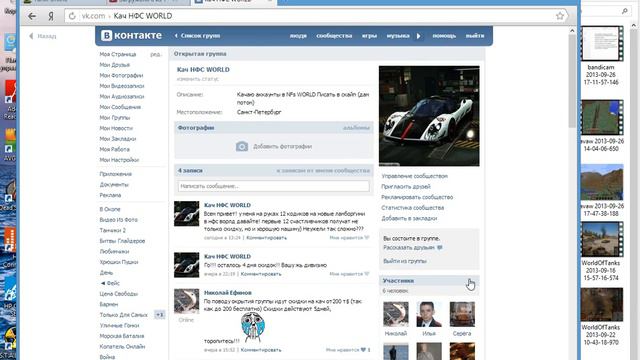Viewport: 640px width, 360px height.
Task: Open Николай Ефимов's post avatar
Action: (x=187, y=301)
